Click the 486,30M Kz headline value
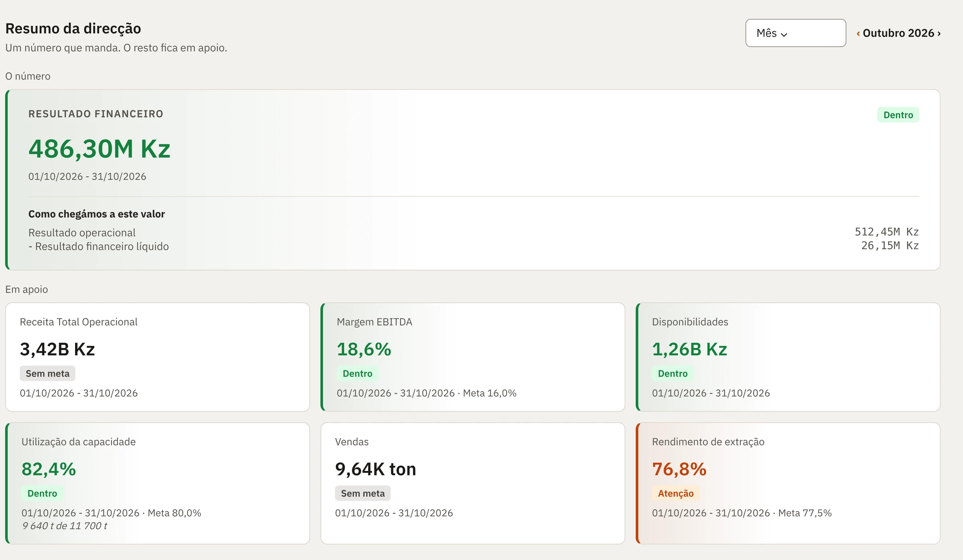 click(100, 149)
